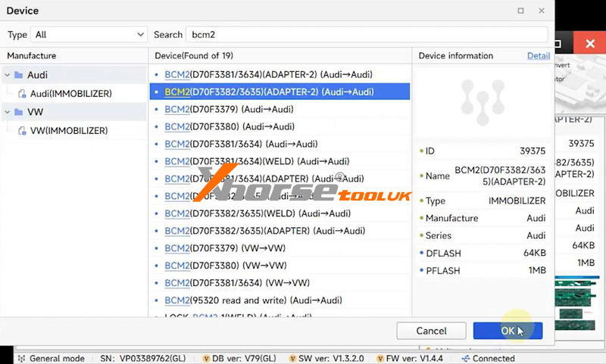
Task: Click the ID value 39375
Action: [533, 151]
